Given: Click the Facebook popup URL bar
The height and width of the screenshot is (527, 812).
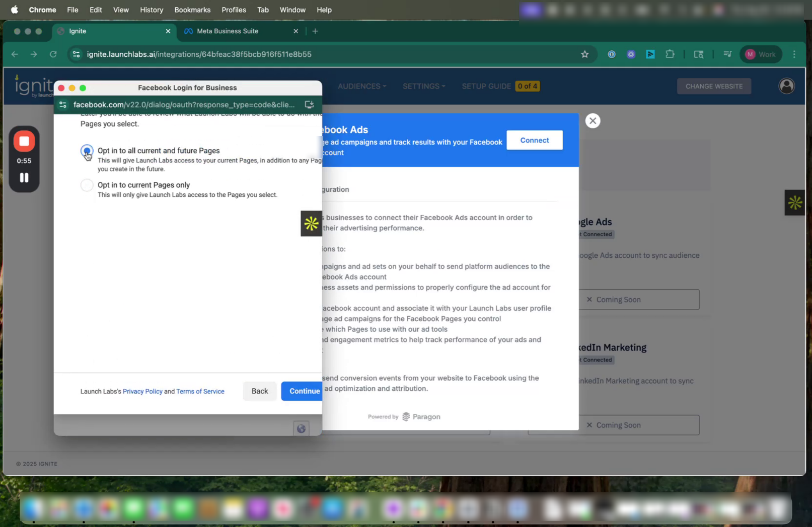Looking at the screenshot, I should tap(183, 105).
